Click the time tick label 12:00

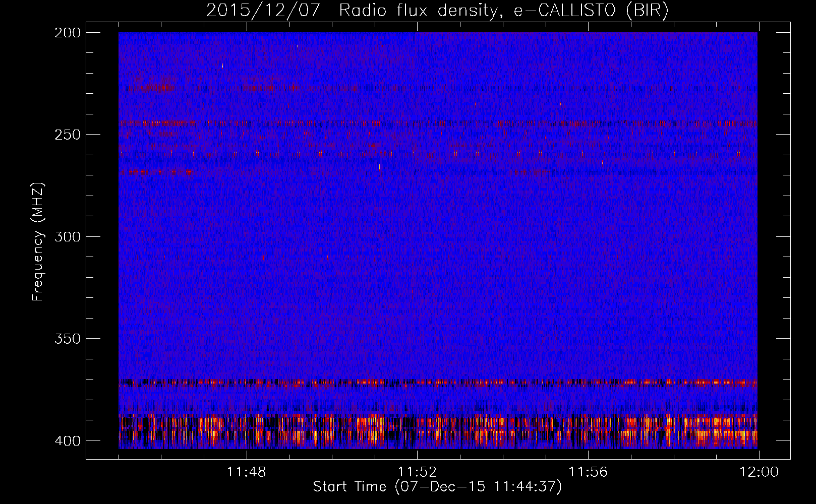[x=759, y=472]
